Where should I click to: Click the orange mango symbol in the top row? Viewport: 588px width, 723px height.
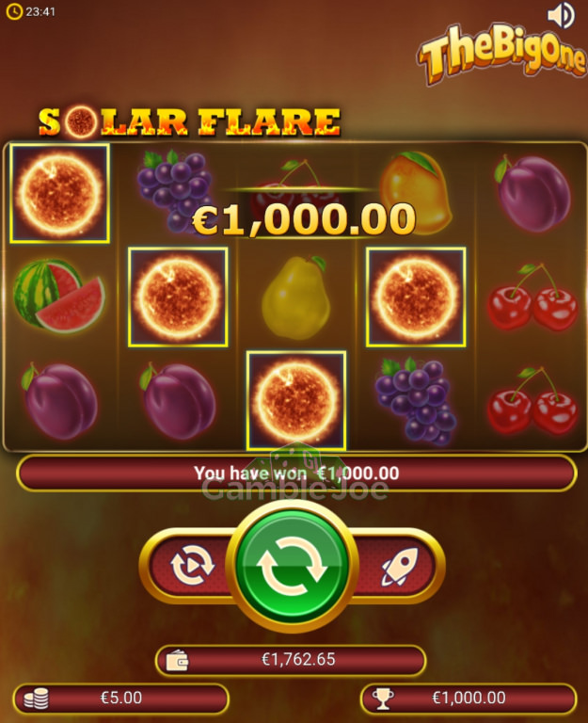(415, 191)
